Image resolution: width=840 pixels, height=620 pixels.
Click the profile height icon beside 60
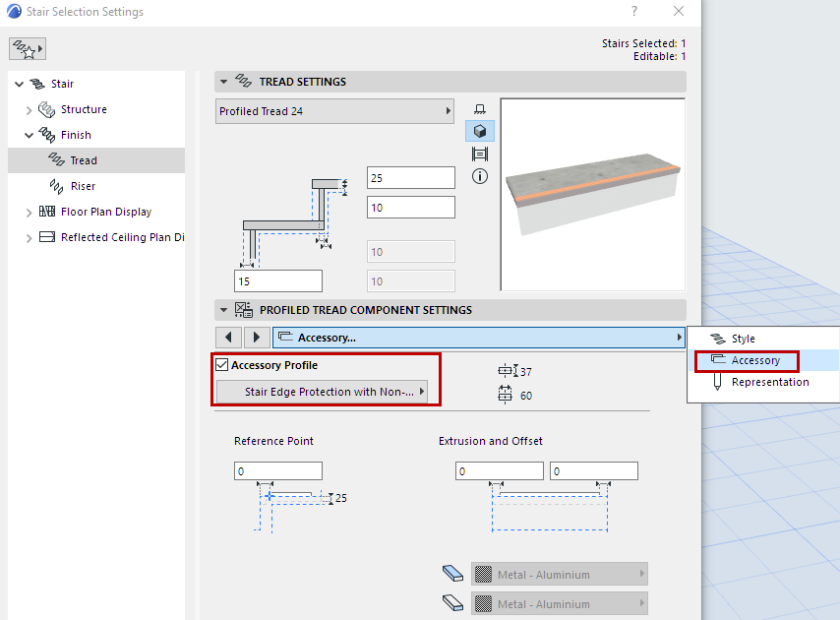pos(505,395)
